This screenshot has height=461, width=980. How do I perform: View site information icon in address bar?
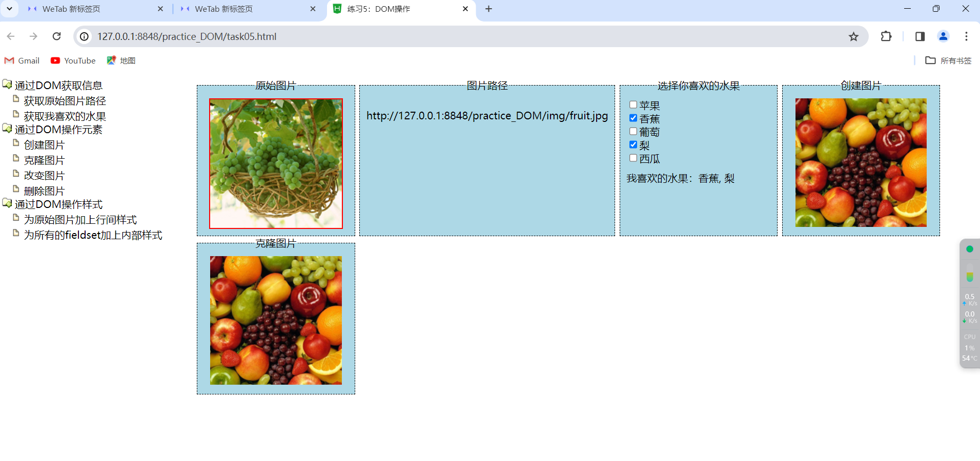(85, 36)
